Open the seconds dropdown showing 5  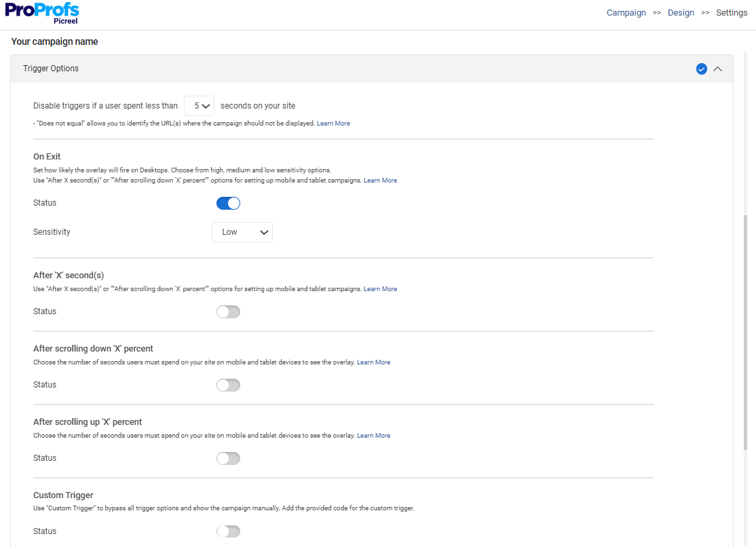click(x=199, y=106)
